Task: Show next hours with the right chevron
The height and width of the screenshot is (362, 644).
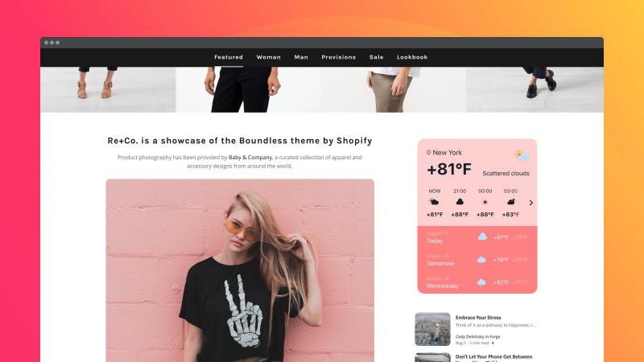Action: click(x=531, y=203)
